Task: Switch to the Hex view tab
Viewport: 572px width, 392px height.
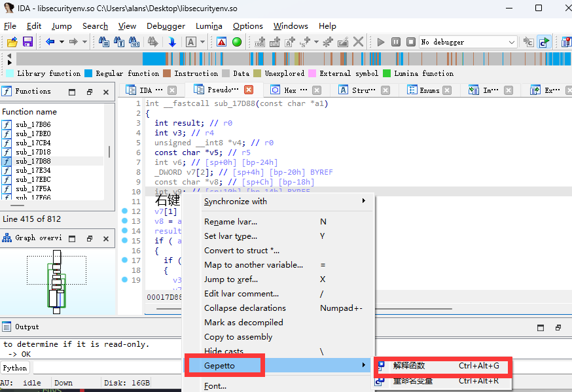Action: [290, 90]
